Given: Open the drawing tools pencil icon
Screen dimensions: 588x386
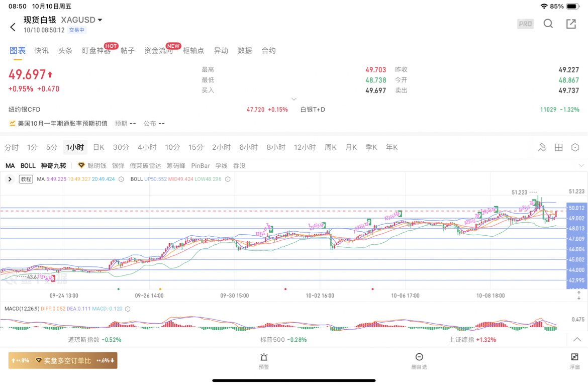Looking at the screenshot, I should 542,147.
